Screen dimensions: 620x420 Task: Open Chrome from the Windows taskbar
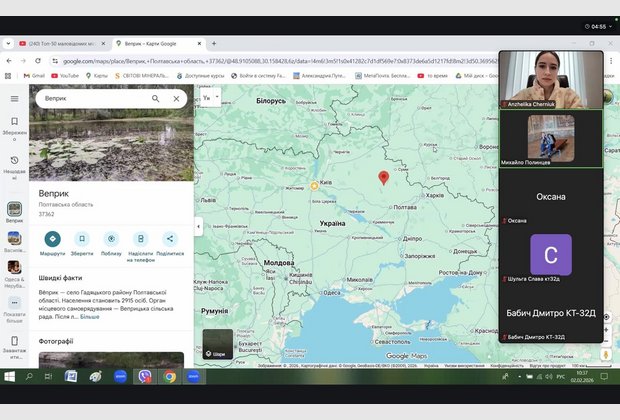(170, 376)
